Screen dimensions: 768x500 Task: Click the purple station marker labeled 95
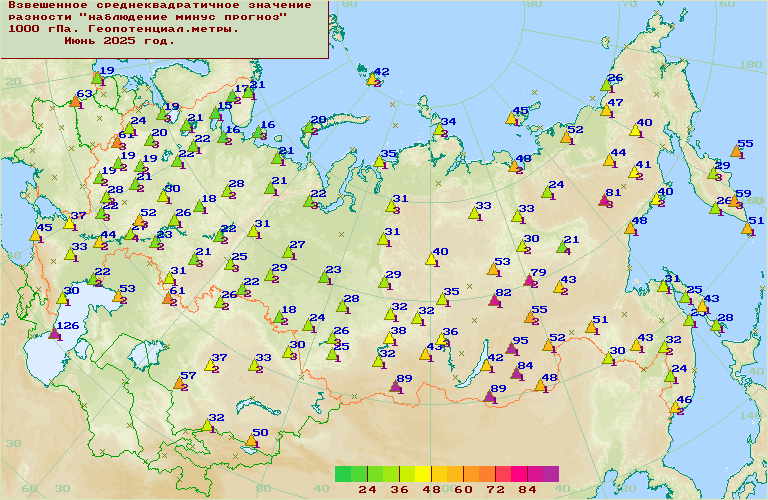(510, 349)
